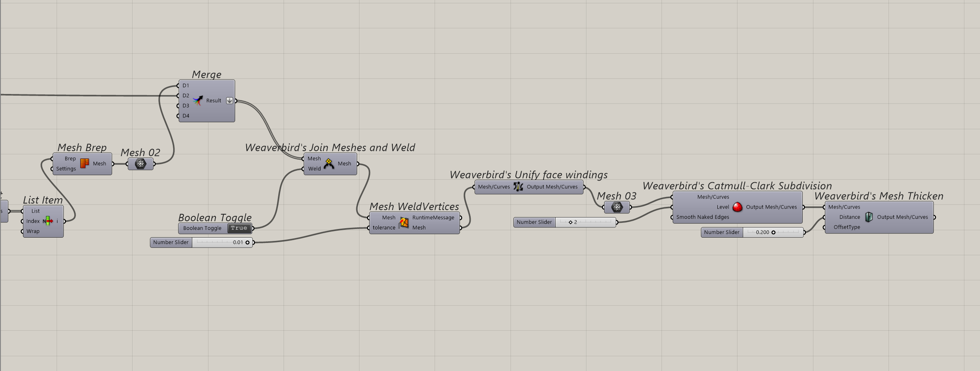Select the Mesh 02 hexagon parameter icon
This screenshot has width=980, height=371.
(x=141, y=164)
